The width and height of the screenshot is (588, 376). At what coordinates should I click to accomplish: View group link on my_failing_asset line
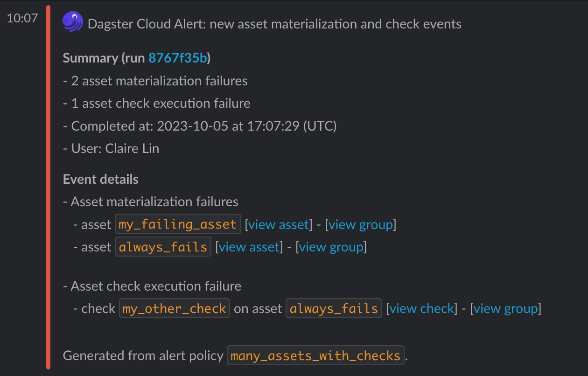[x=361, y=224]
